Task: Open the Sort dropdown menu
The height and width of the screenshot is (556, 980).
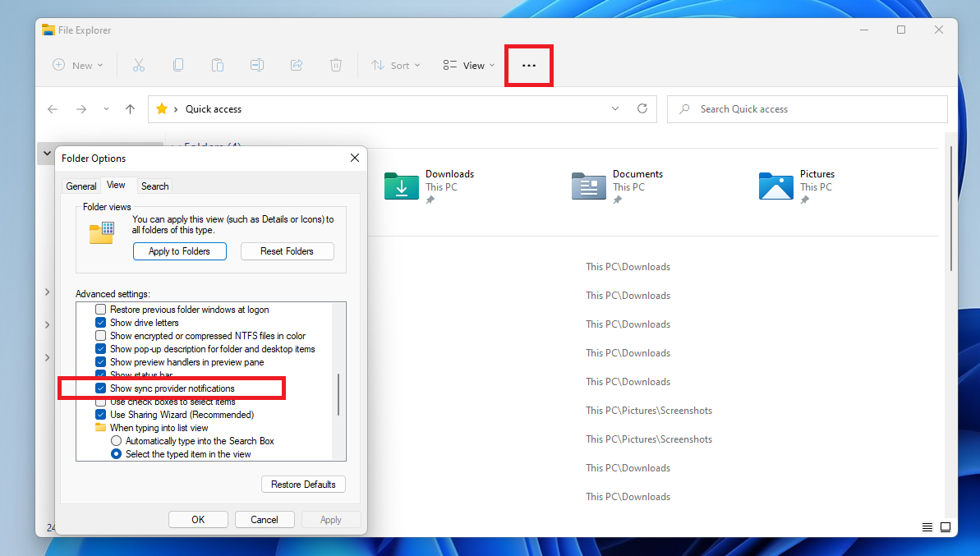Action: pyautogui.click(x=396, y=66)
